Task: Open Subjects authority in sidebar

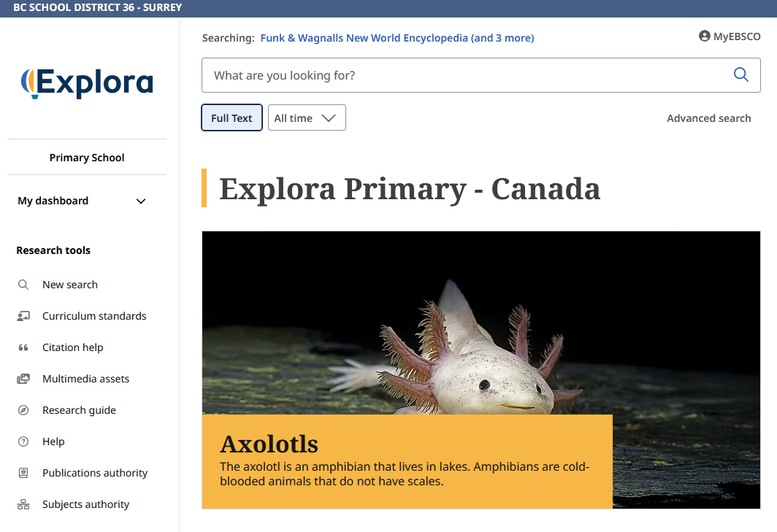Action: 85,504
